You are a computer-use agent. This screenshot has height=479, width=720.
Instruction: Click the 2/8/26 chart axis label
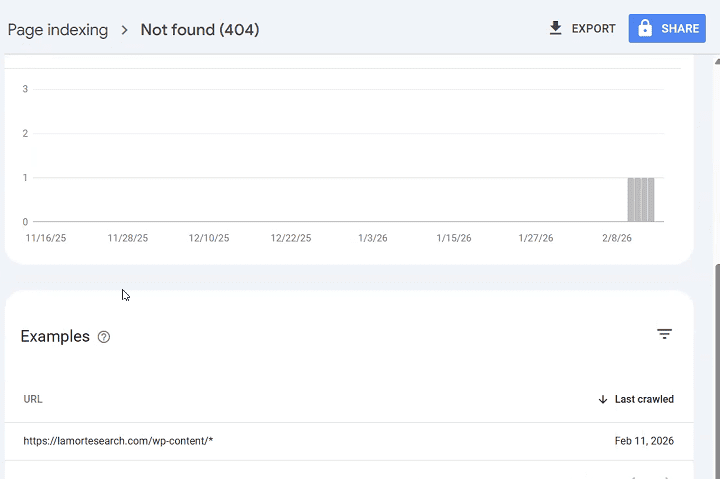617,238
